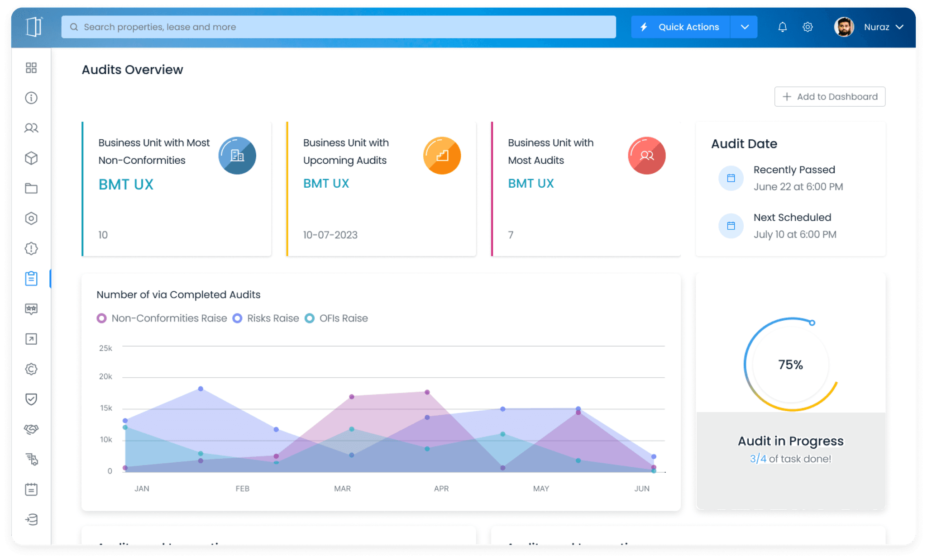Open the checklist gear icon in sidebar
Screen dimensions: 927x560
31,459
